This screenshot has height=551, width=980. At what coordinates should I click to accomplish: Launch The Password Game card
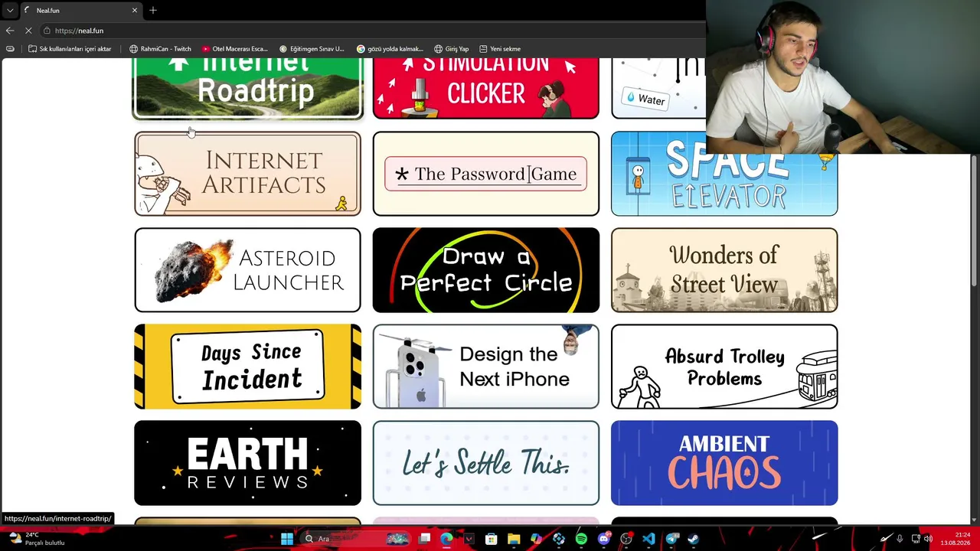(x=485, y=174)
